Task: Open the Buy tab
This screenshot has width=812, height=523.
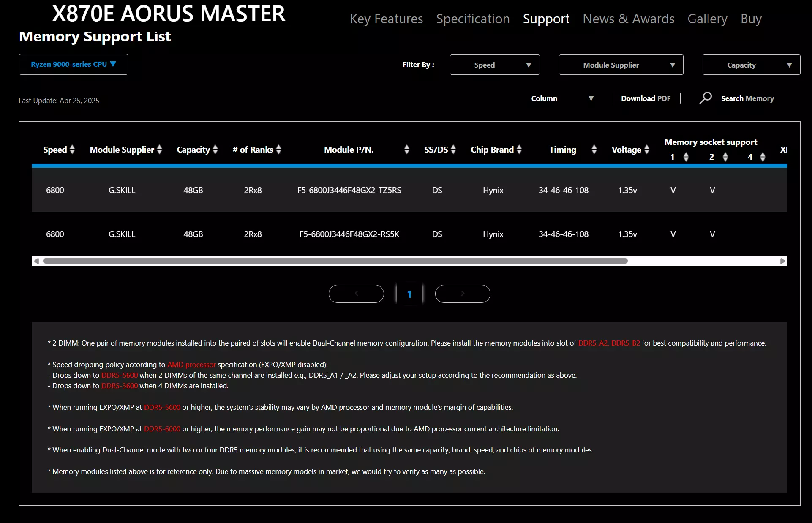Action: click(751, 19)
